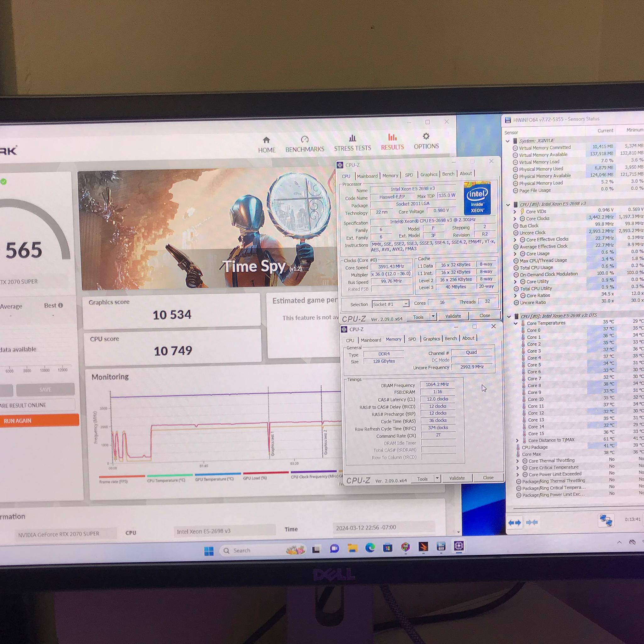Go to HOME in 3DMark navigation

pos(267,145)
